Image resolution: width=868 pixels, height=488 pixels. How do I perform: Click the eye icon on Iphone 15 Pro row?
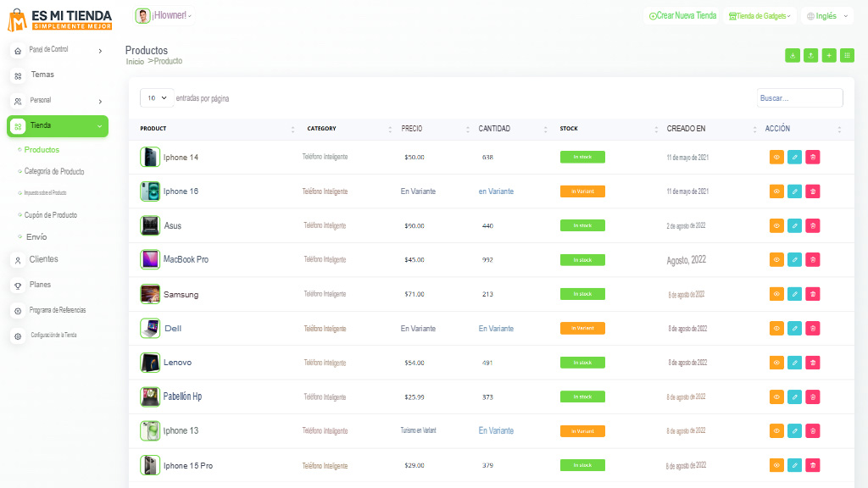click(x=776, y=465)
